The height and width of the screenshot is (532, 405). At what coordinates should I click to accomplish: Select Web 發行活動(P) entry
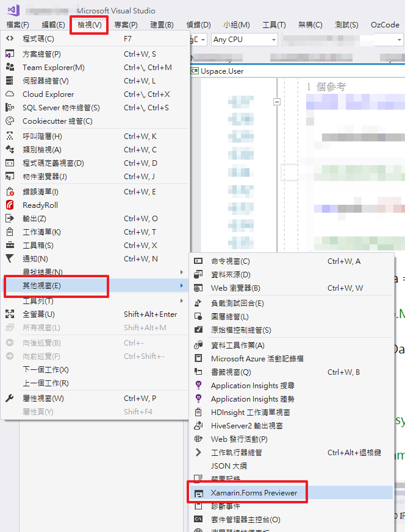point(292,439)
